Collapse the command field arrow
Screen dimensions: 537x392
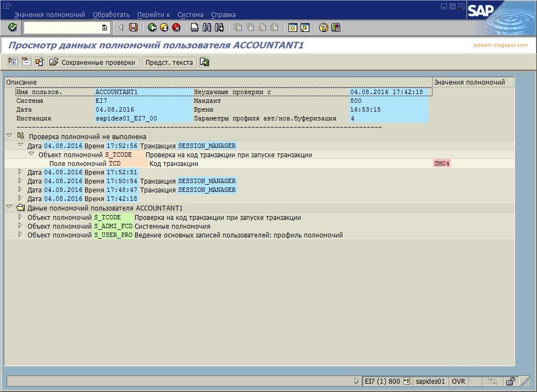click(x=120, y=27)
